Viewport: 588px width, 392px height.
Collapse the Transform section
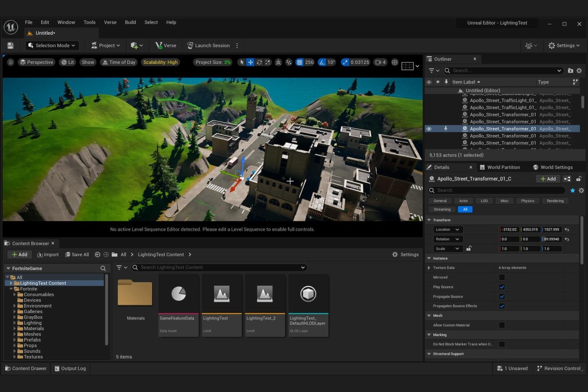coord(429,220)
